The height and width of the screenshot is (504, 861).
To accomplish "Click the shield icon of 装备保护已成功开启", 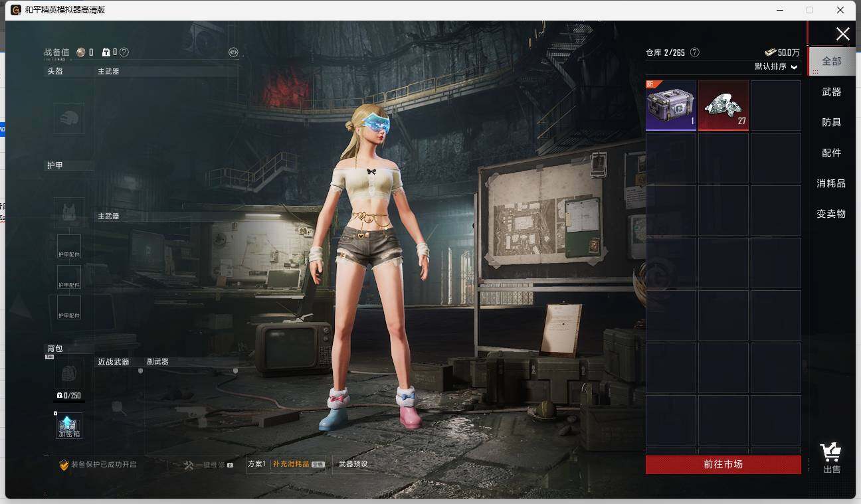I will click(64, 465).
